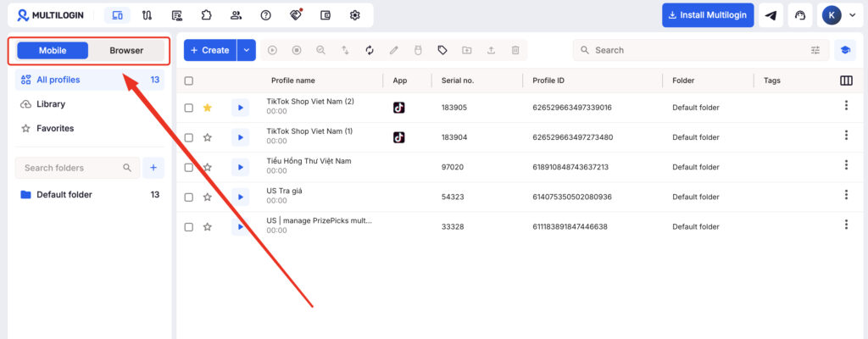Open the Default folder in sidebar
Image resolution: width=868 pixels, height=339 pixels.
click(90, 195)
